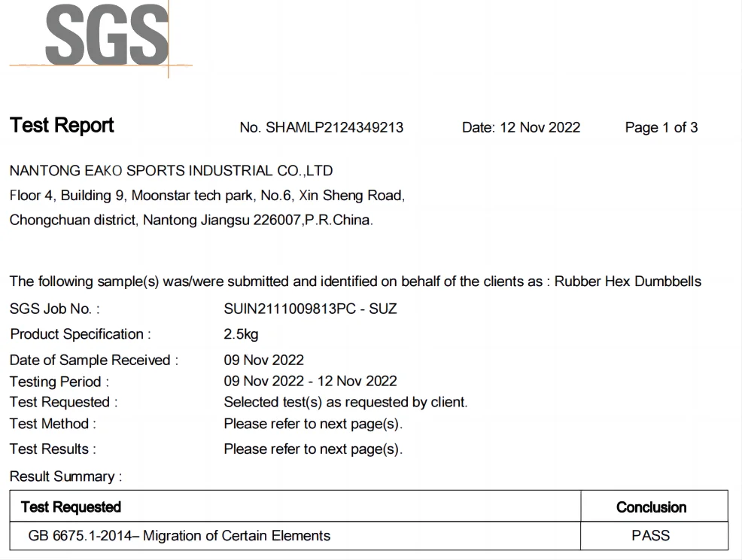Click the Conclusion column header

pyautogui.click(x=651, y=507)
